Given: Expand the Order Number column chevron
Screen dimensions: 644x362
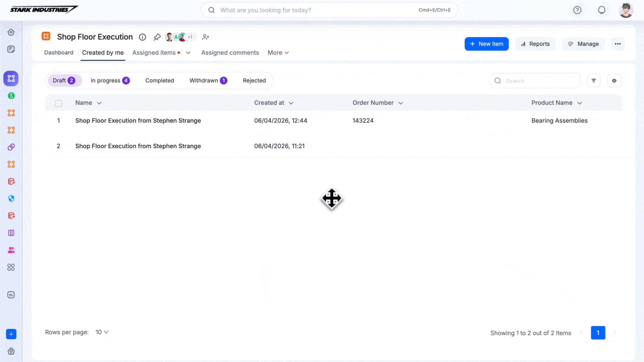Looking at the screenshot, I should click(400, 103).
